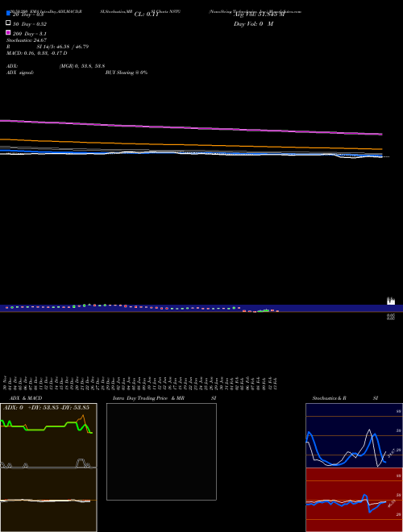403x532 pixels.
Task: Click the Day Vol label
Action: click(x=253, y=24)
